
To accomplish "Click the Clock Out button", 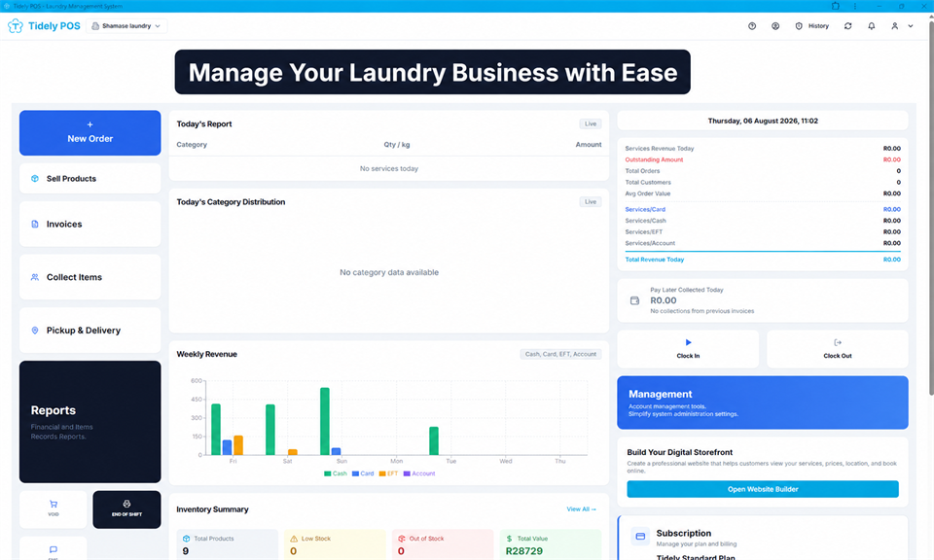I will coord(838,349).
